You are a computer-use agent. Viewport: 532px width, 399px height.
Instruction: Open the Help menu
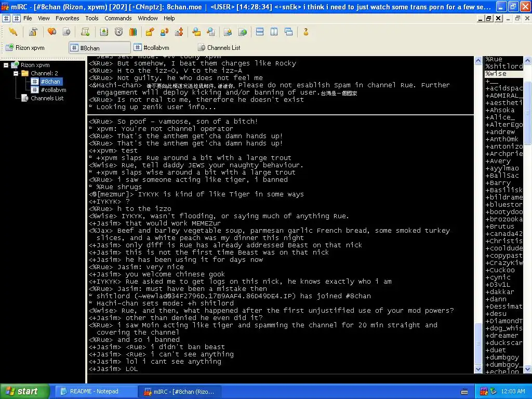click(x=169, y=18)
